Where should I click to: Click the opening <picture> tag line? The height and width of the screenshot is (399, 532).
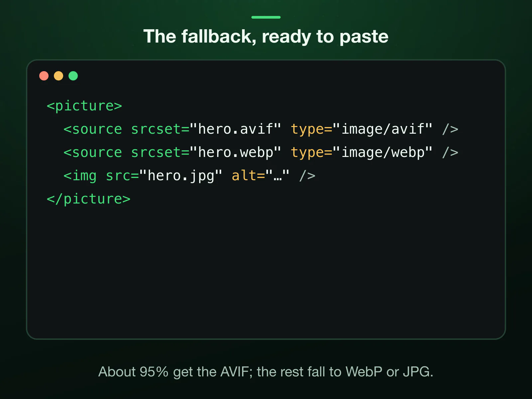coord(84,106)
